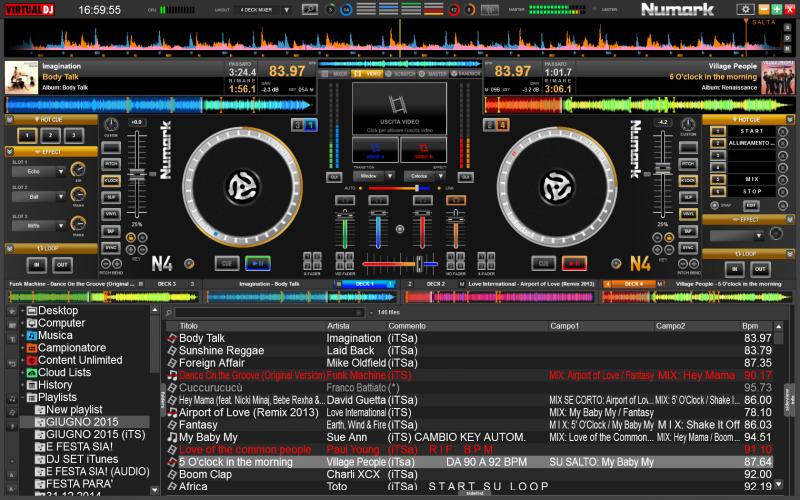Viewport: 800px width, 500px height.
Task: Open the Cloud Lists folder
Action: tap(64, 372)
